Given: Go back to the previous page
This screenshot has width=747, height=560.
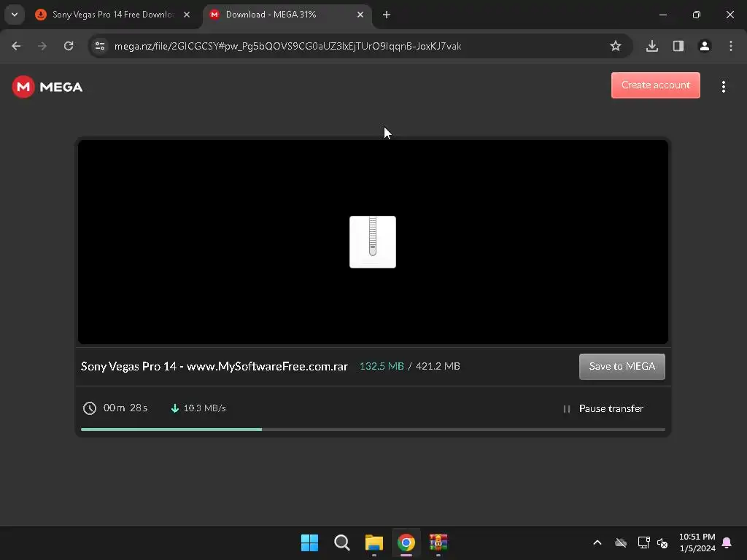Looking at the screenshot, I should (16, 46).
